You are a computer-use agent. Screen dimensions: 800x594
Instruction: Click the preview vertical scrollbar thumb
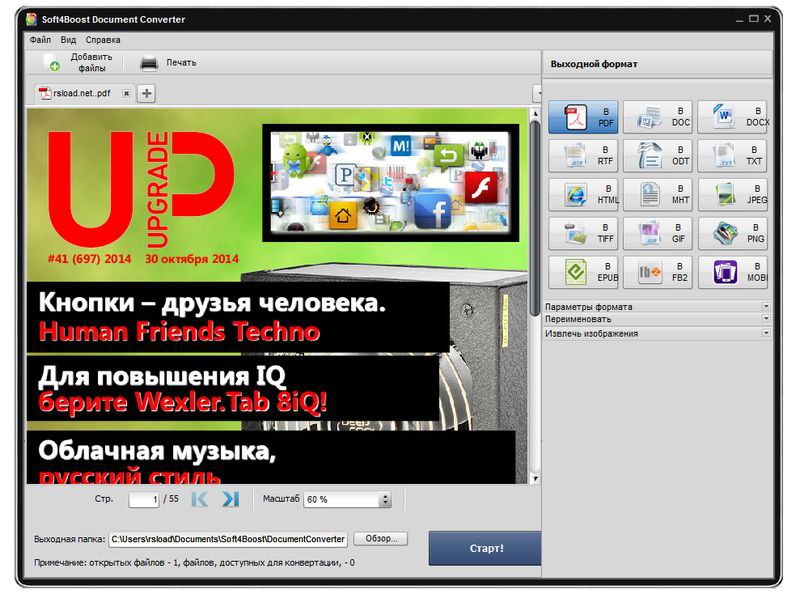tap(534, 217)
